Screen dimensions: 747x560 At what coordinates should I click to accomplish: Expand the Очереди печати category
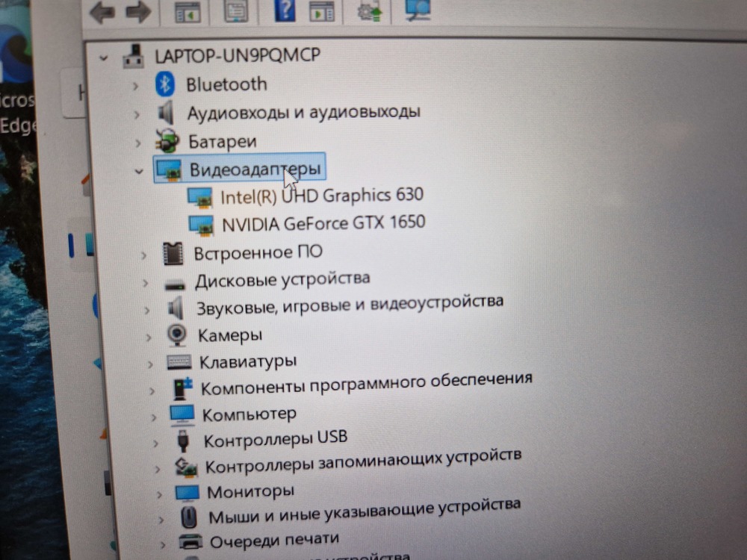(163, 544)
